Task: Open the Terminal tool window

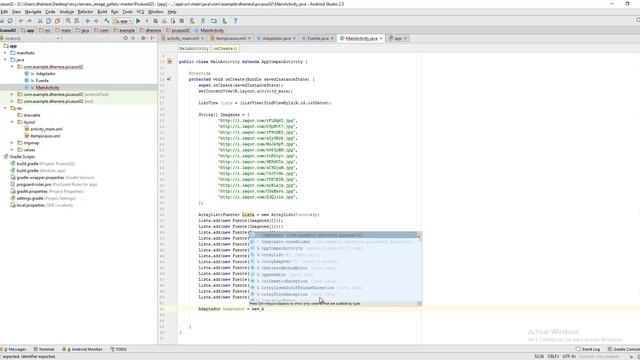Action: [x=44, y=349]
